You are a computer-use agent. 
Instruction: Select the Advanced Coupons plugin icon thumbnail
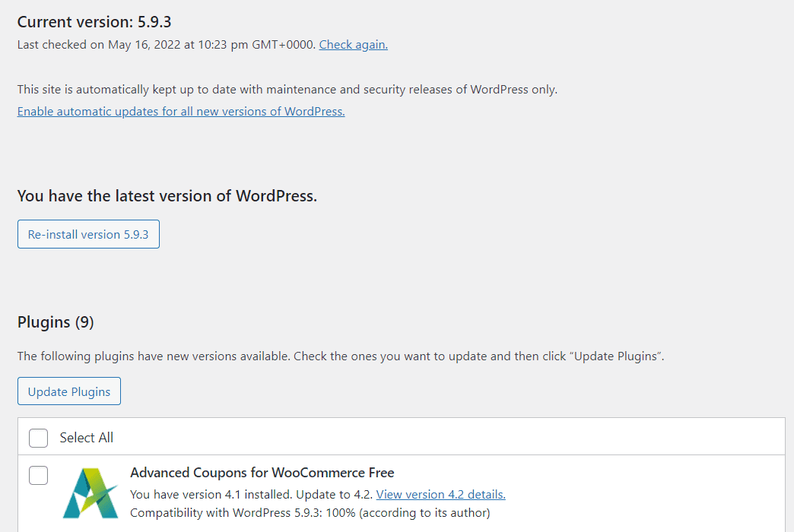[x=91, y=494]
